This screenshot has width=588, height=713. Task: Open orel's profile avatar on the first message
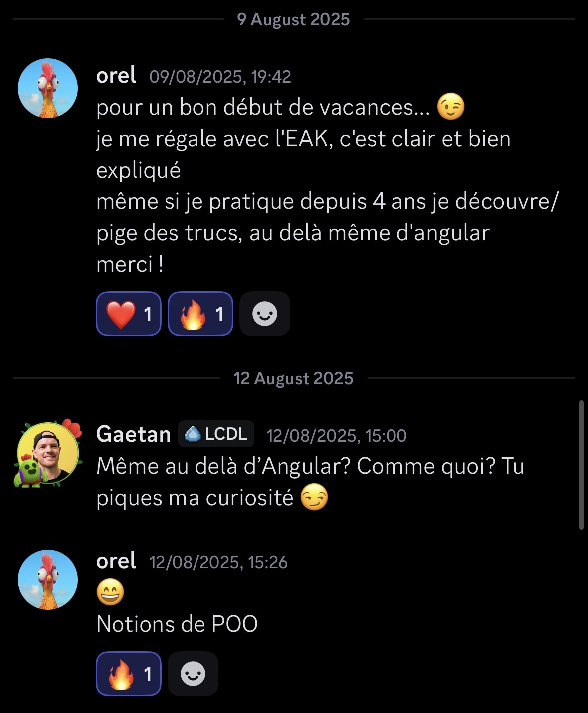(x=47, y=88)
